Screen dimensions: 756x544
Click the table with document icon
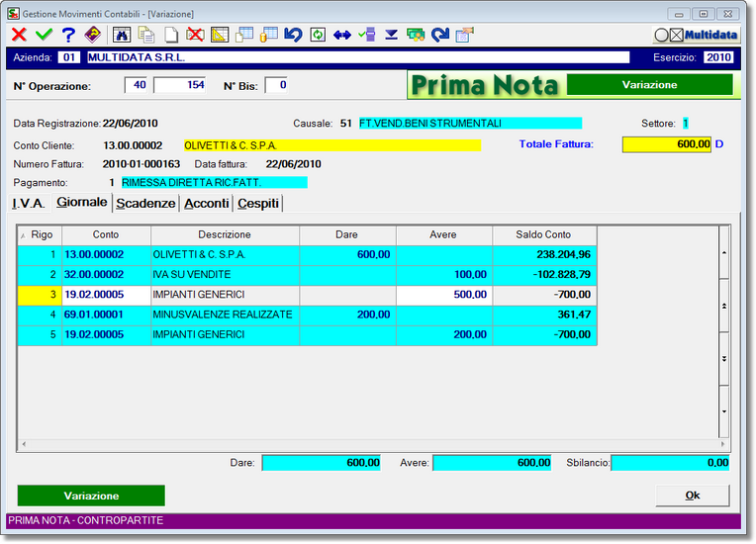click(x=244, y=35)
